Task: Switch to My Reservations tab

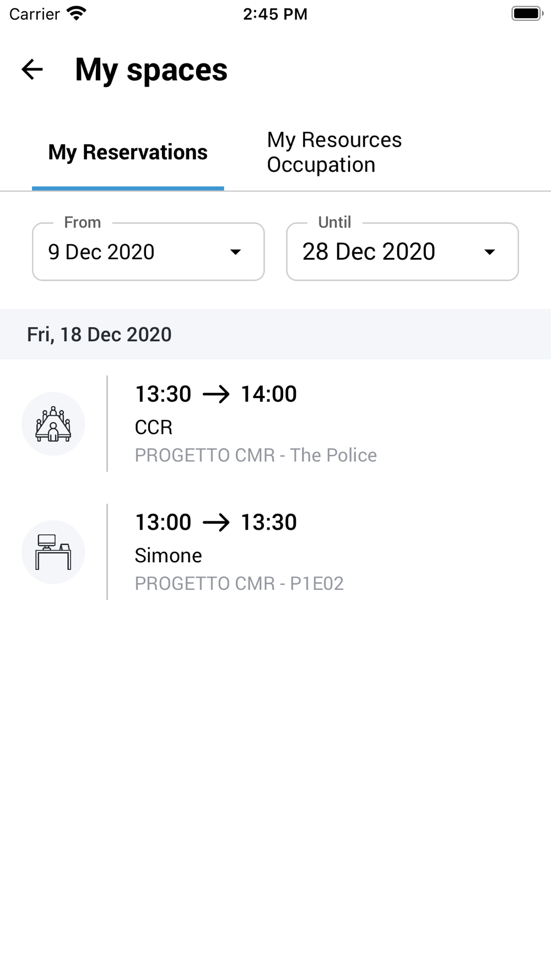Action: (x=128, y=152)
